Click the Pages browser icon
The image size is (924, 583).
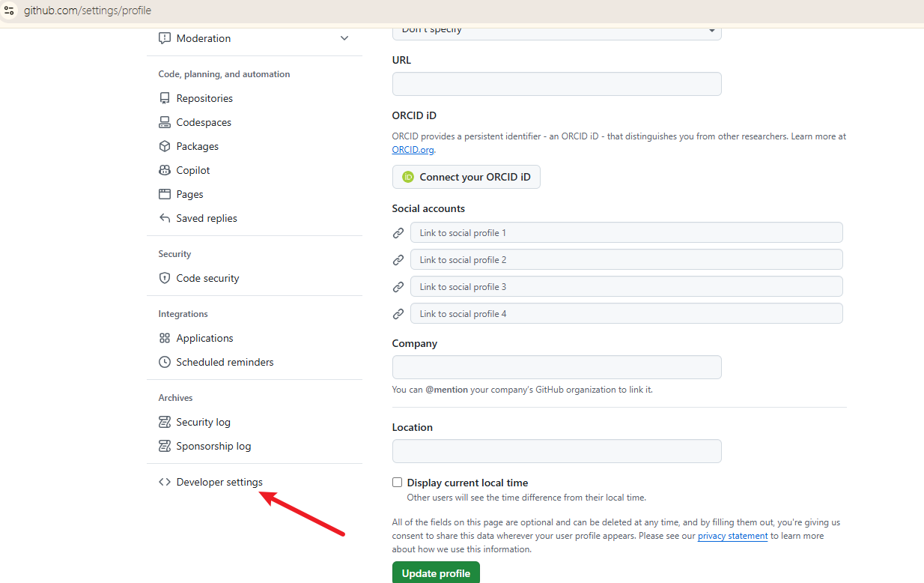click(x=165, y=194)
